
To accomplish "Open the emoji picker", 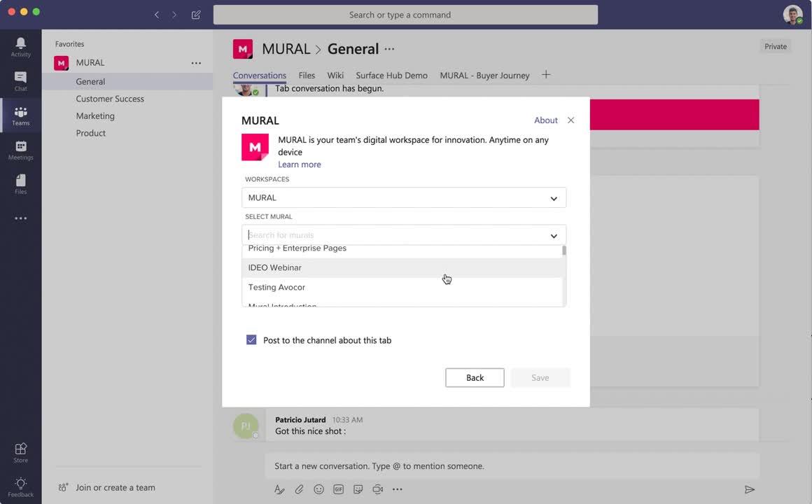I will [319, 489].
